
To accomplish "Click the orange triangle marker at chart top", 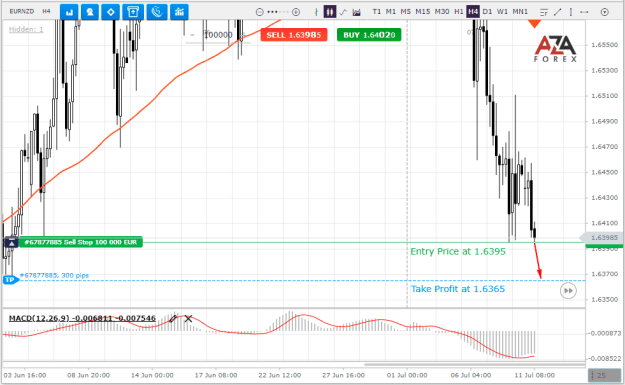I will (x=534, y=24).
